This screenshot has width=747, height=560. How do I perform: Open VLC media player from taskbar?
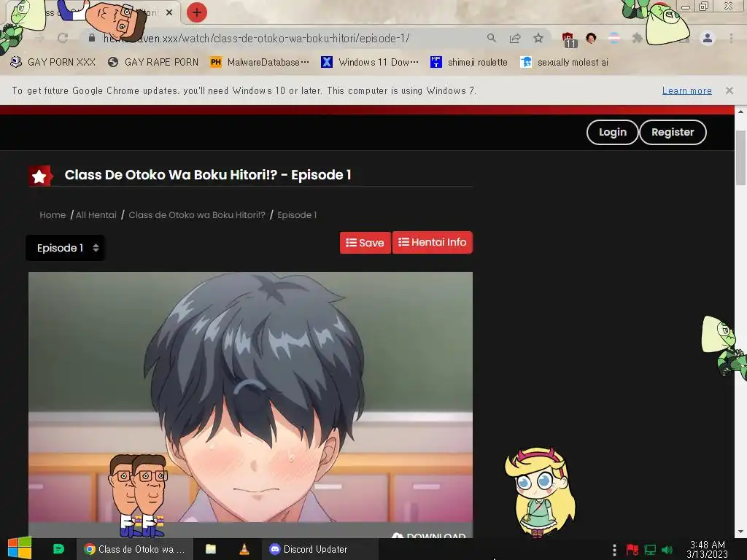244,549
